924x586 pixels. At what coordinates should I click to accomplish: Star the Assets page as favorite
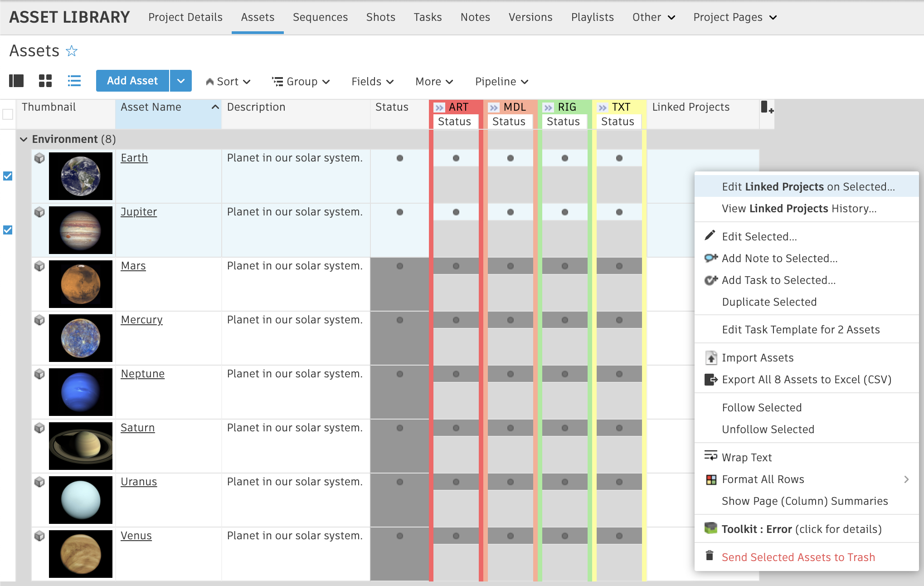click(x=72, y=51)
